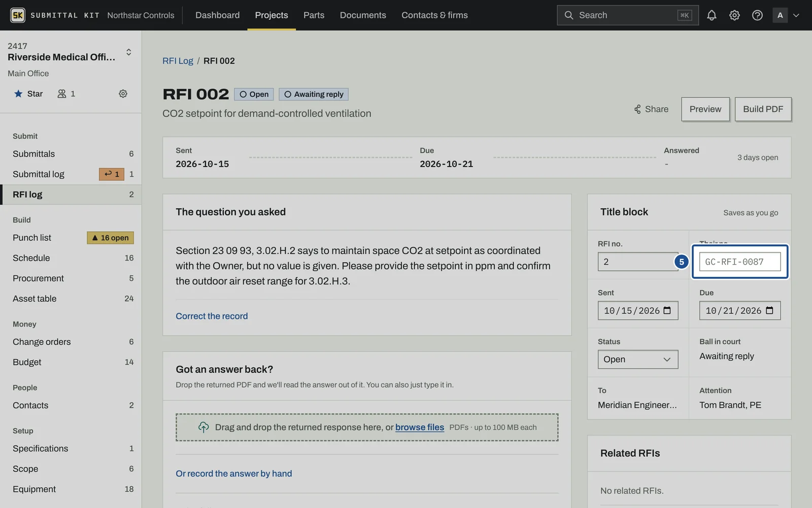812x508 pixels.
Task: Open the notifications bell
Action: [712, 15]
